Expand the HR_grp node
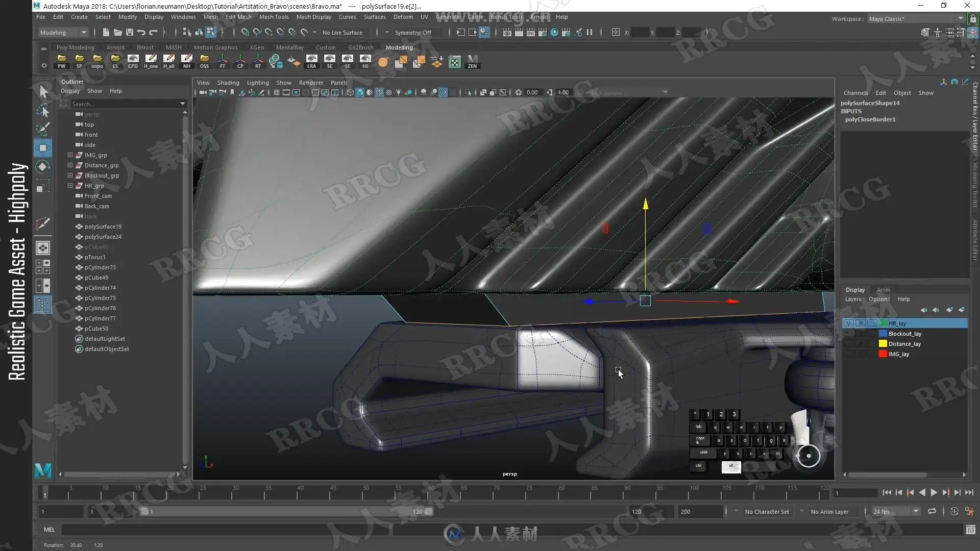Viewport: 980px width, 551px height. point(70,185)
